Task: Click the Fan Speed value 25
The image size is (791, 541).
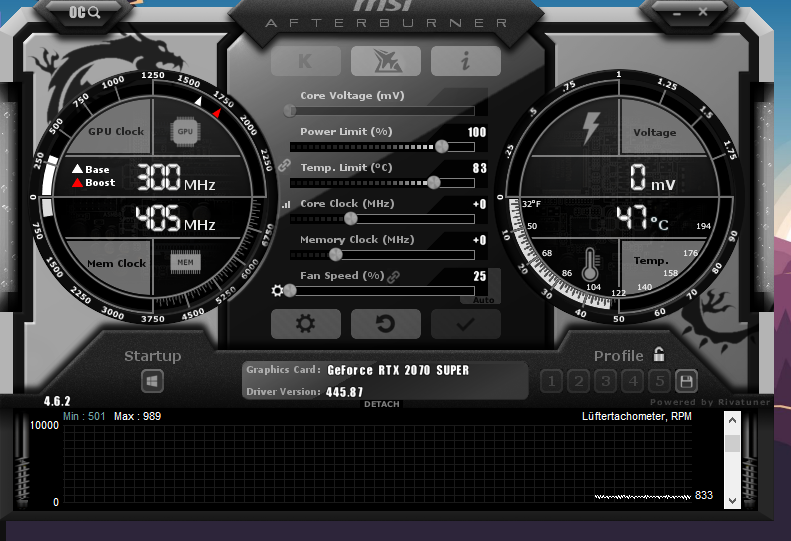Action: (x=480, y=276)
